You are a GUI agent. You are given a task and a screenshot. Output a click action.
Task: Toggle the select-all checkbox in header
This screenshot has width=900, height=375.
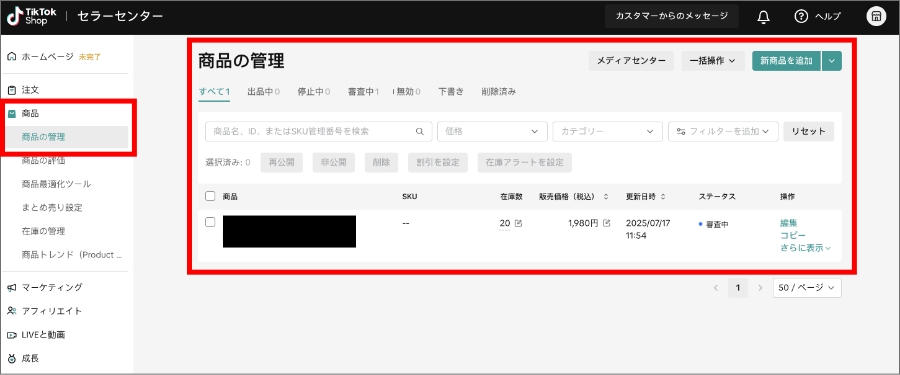[x=210, y=196]
